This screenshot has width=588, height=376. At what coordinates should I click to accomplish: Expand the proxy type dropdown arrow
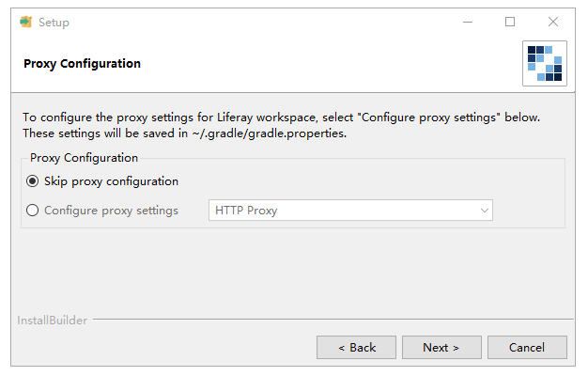(485, 211)
